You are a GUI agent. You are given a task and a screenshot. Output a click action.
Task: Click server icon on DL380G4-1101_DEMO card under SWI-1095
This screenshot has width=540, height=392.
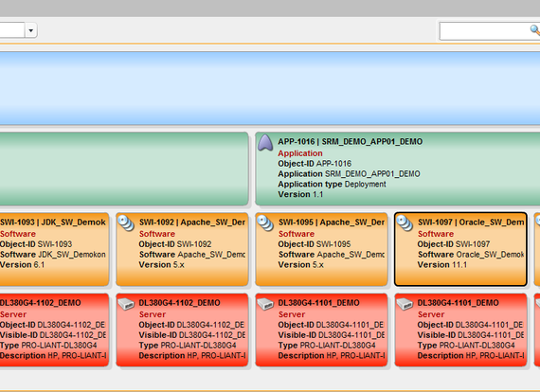click(265, 304)
